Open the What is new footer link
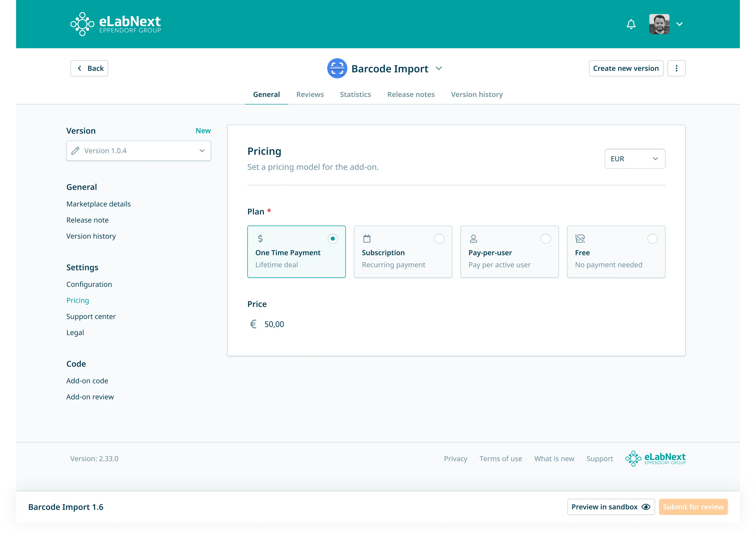756x538 pixels. coord(554,458)
